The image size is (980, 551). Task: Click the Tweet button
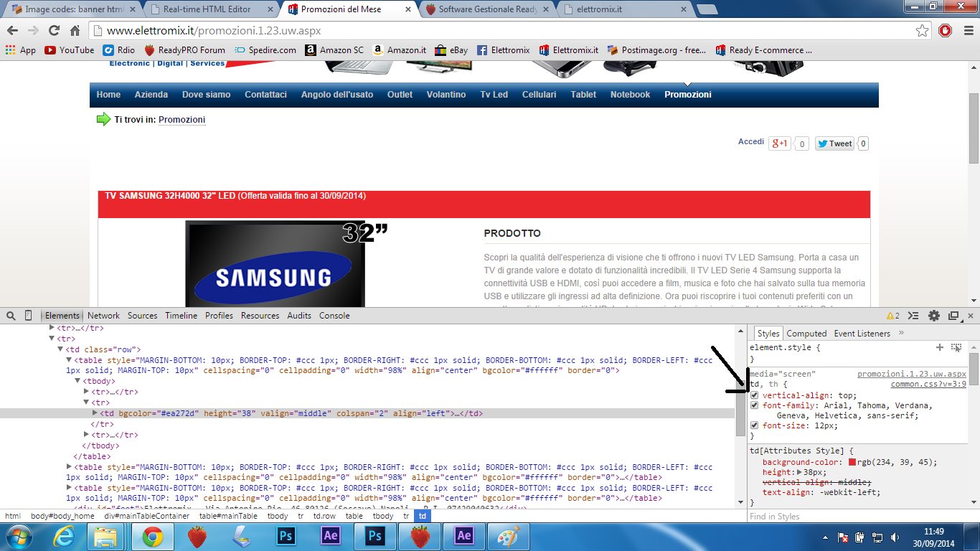tap(835, 143)
